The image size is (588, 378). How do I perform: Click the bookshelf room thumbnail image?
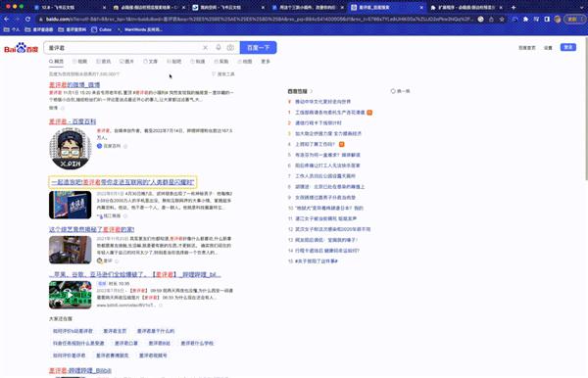pos(71,250)
